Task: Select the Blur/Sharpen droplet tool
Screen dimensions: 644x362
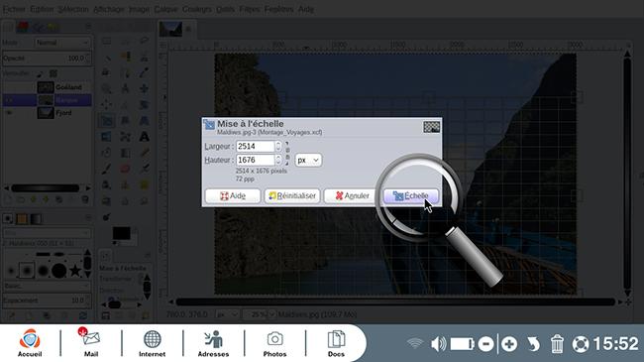Action: (125, 200)
